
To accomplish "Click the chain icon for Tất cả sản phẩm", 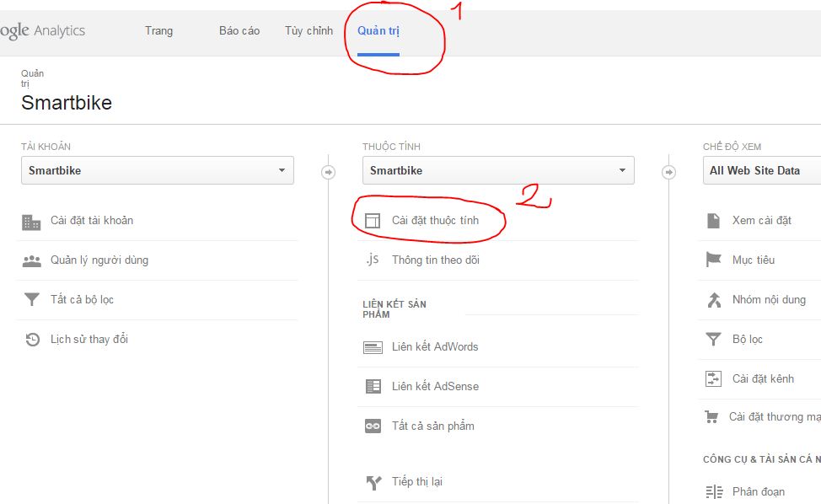I will [373, 426].
